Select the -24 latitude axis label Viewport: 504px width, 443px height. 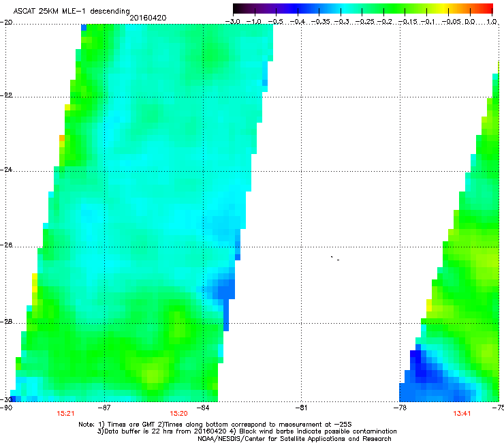6,170
